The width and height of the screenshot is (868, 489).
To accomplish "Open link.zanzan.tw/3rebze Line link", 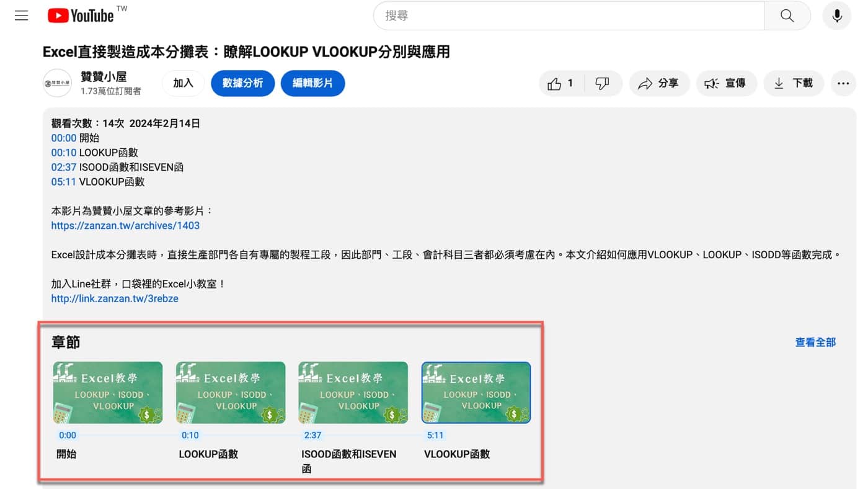I will pyautogui.click(x=115, y=298).
